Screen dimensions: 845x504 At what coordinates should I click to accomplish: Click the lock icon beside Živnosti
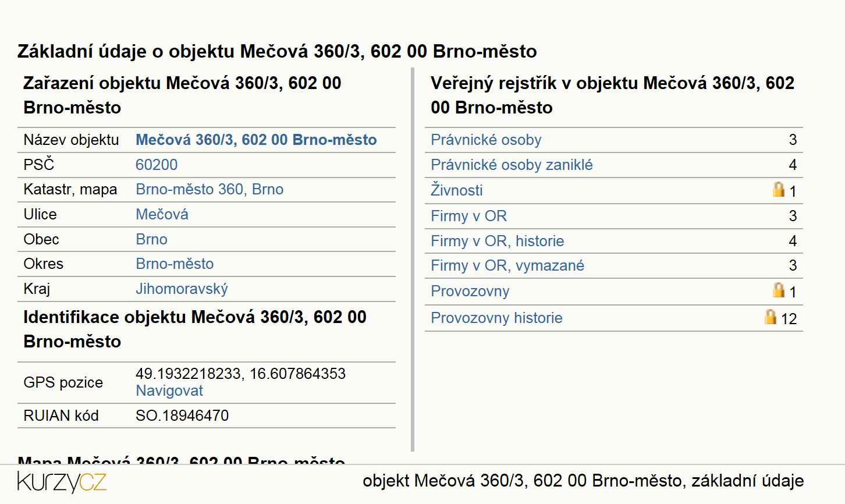pos(779,189)
